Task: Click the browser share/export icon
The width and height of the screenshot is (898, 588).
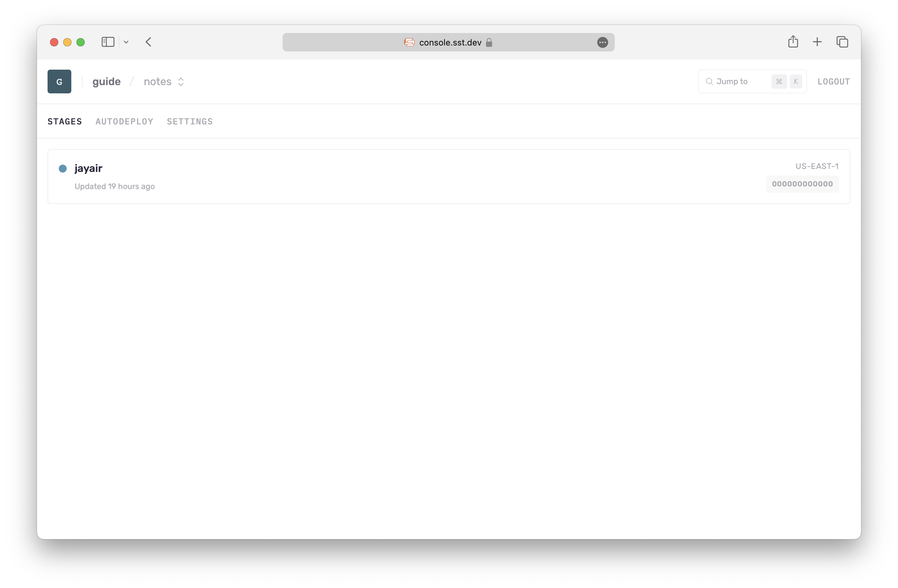Action: click(792, 41)
